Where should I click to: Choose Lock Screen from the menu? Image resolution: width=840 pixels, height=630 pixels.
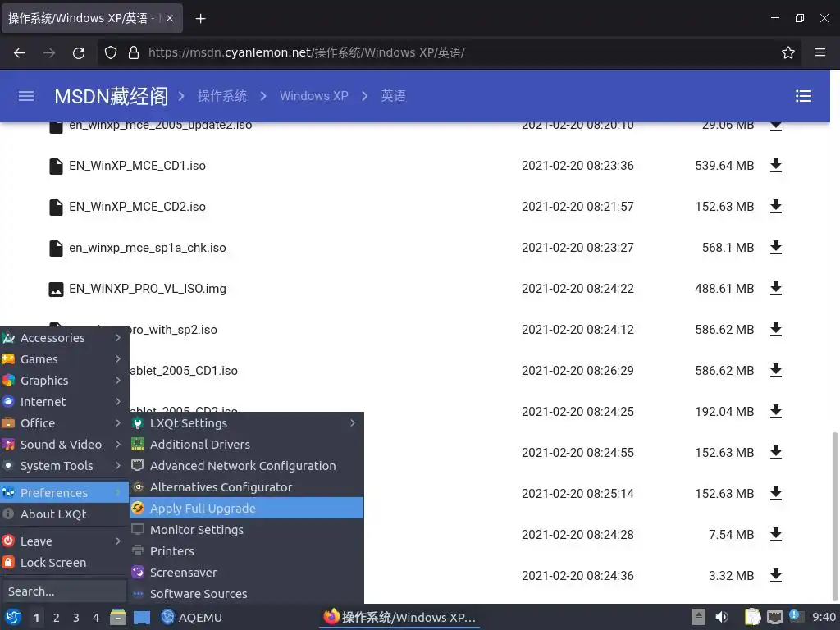coord(64,563)
